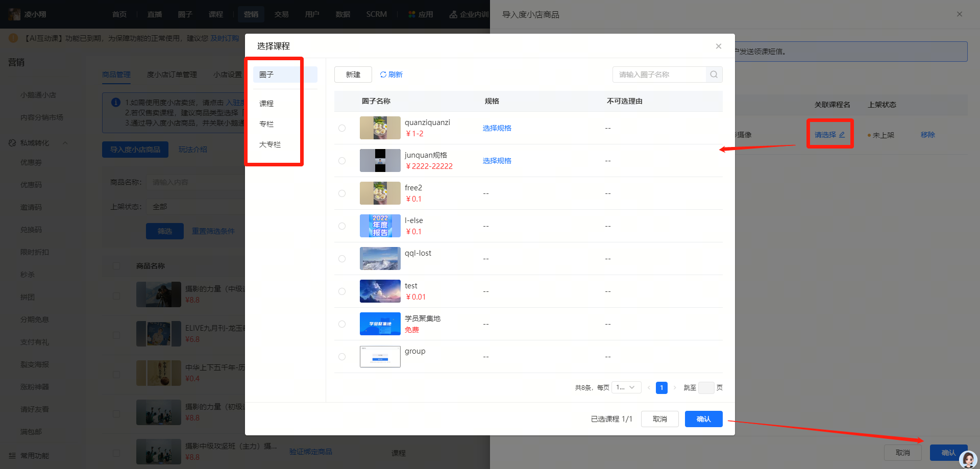Select the group radio button

coord(342,357)
